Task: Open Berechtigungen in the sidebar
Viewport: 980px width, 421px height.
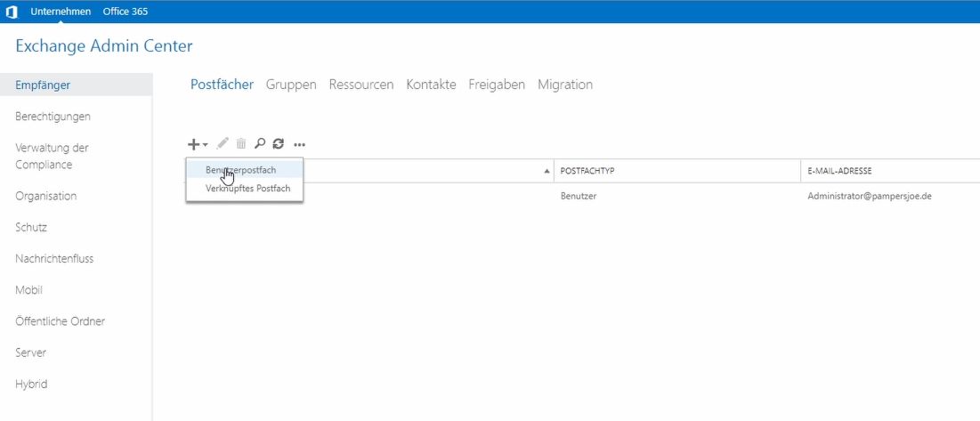Action: coord(53,117)
